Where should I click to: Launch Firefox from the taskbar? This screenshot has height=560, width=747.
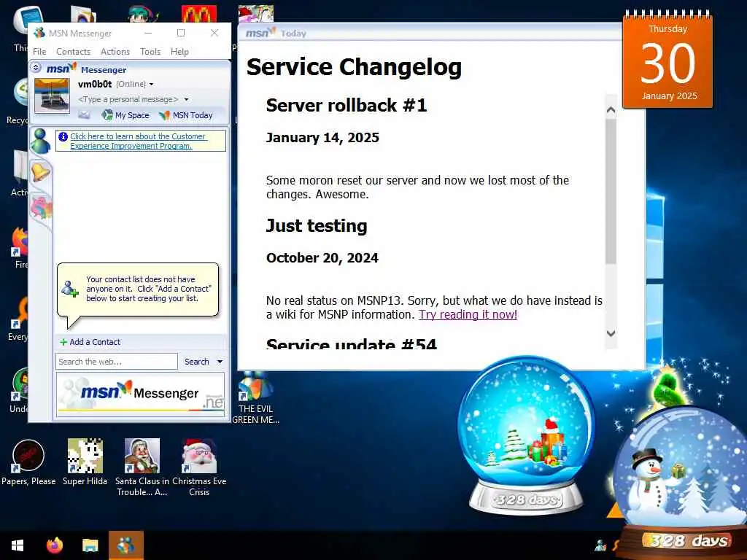coord(54,545)
